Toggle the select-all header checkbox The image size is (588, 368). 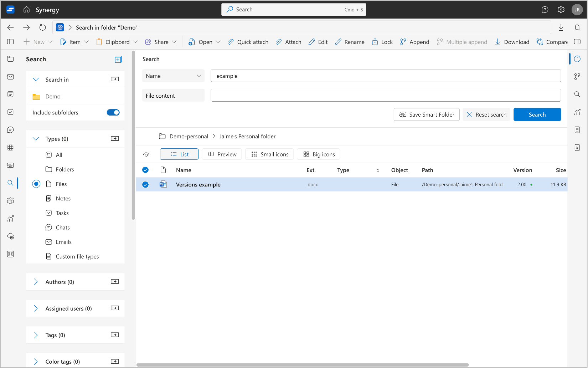[145, 170]
